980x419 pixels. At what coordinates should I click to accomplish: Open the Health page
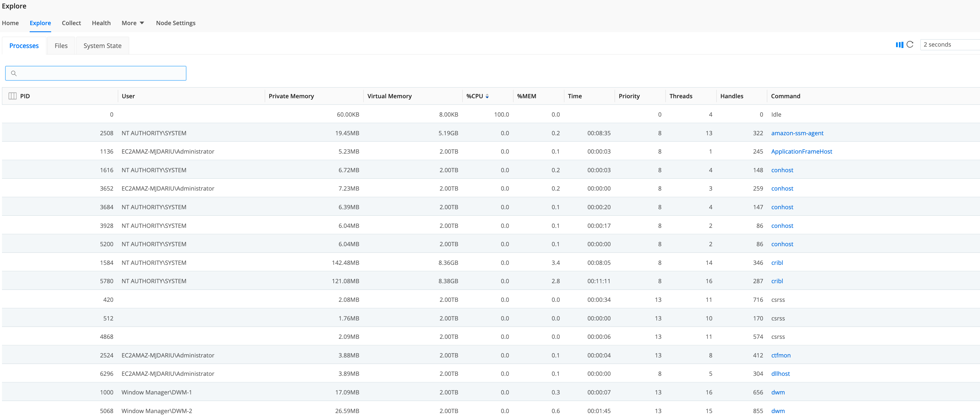click(101, 23)
